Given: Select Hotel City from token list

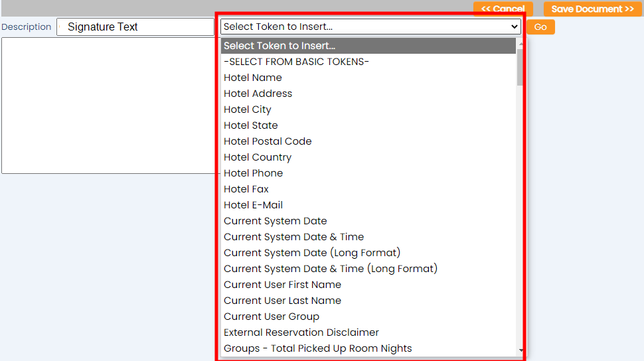Looking at the screenshot, I should click(368, 109).
